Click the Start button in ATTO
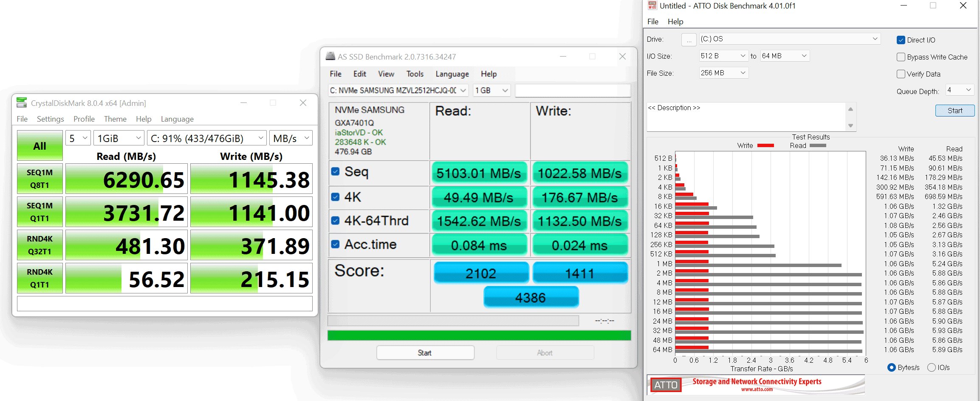 [x=955, y=111]
